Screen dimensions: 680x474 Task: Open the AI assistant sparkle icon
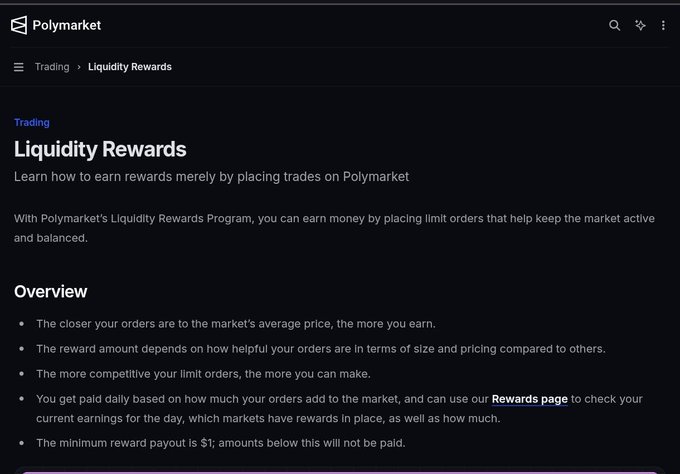[640, 25]
